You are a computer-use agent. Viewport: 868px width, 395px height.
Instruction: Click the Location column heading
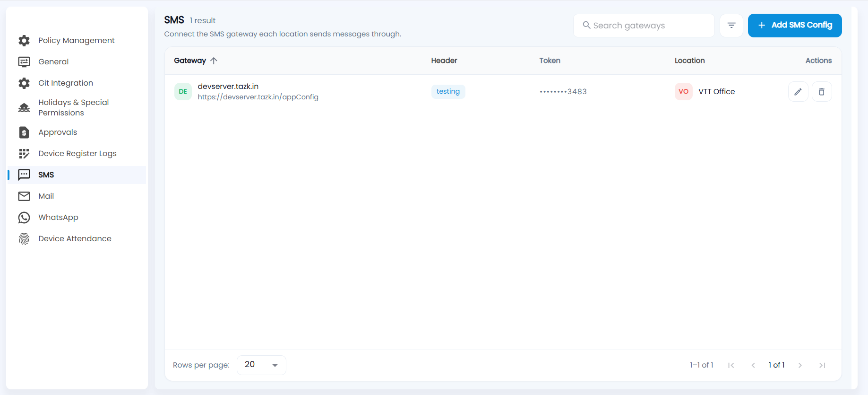tap(690, 61)
